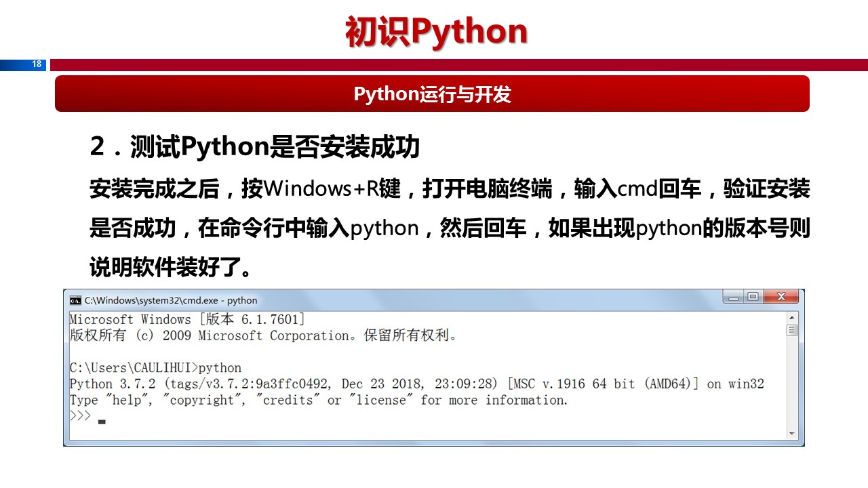The width and height of the screenshot is (868, 488).
Task: Click the heading '2．测试Python是否安装成功'
Action: pyautogui.click(x=255, y=147)
